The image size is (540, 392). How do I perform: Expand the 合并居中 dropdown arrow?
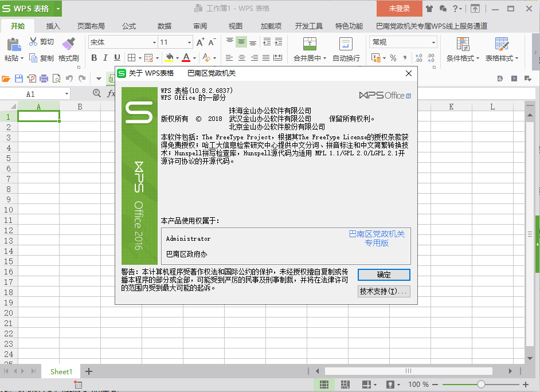pos(325,58)
